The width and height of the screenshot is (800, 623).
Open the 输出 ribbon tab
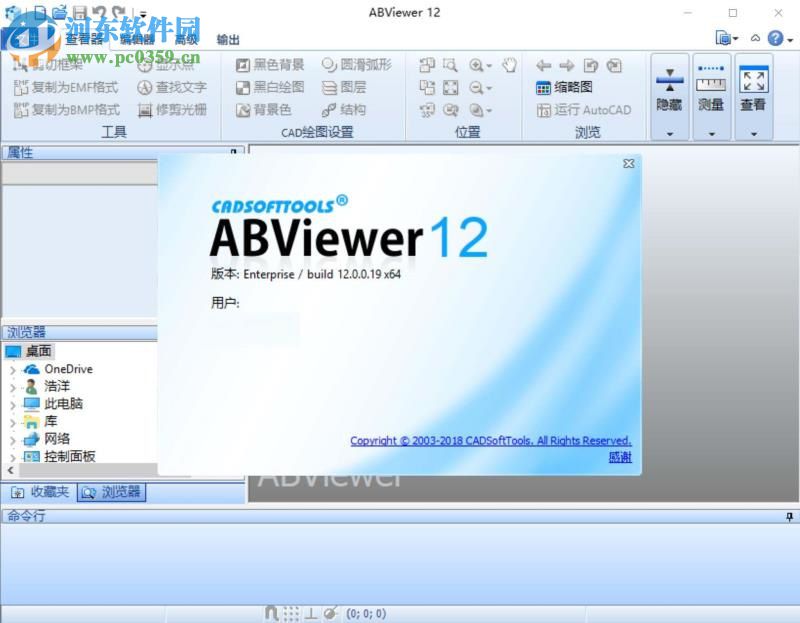pyautogui.click(x=226, y=39)
